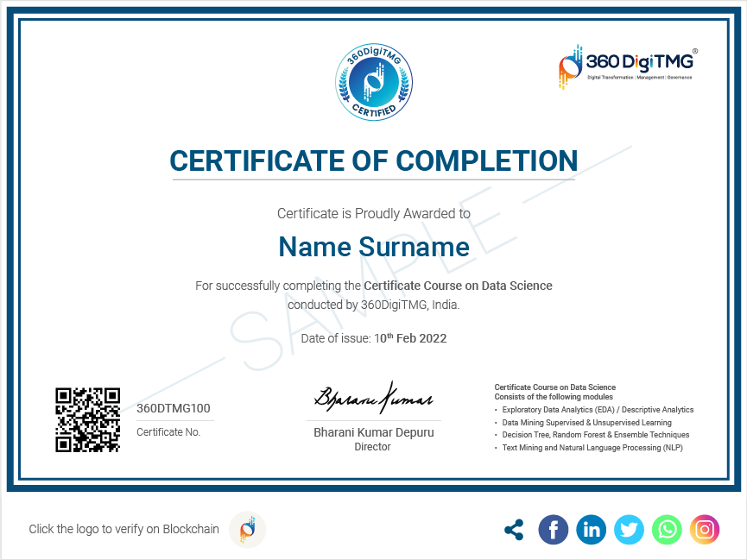Select the certificate number 360DTMG100
The height and width of the screenshot is (560, 747).
(174, 408)
